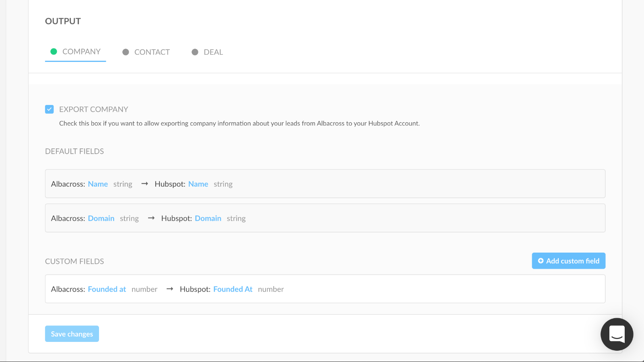Viewport: 644px width, 362px height.
Task: Click the gray status dot beside CONTACT
Action: [x=126, y=52]
